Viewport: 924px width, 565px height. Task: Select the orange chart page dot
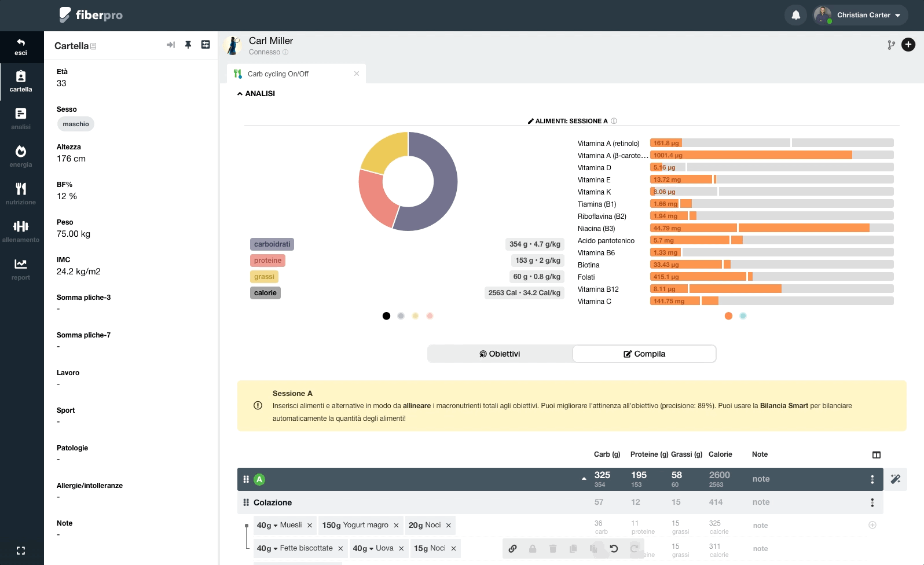tap(728, 316)
